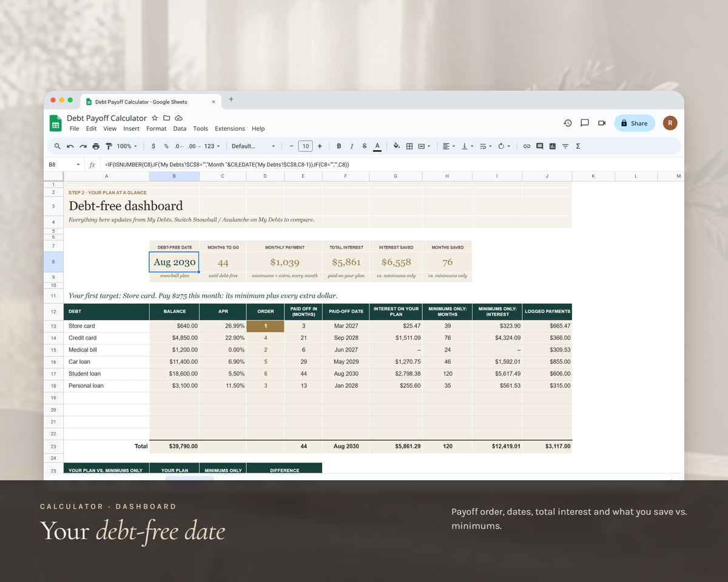Viewport: 728px width, 582px height.
Task: Click the formula bar text
Action: 227,164
